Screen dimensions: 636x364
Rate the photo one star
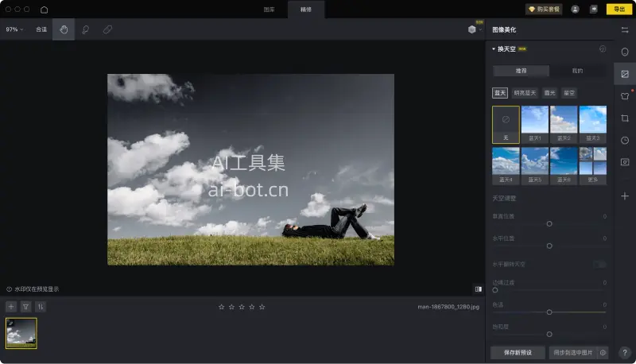tap(222, 307)
